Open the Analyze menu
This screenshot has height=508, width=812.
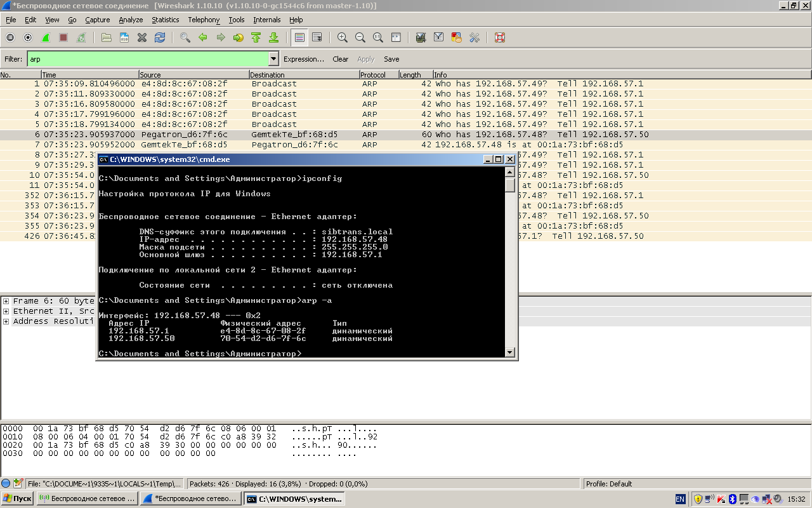coord(131,20)
